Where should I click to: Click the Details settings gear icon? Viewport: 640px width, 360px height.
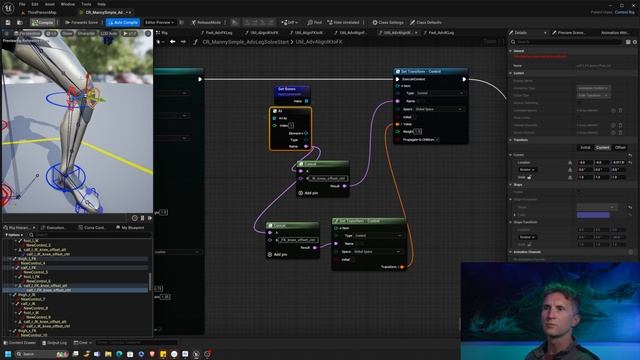tap(635, 42)
